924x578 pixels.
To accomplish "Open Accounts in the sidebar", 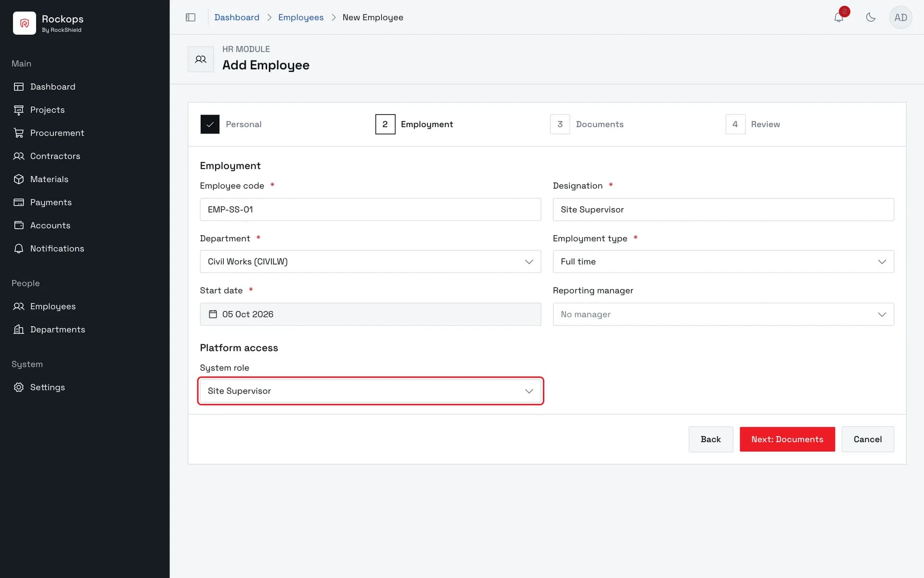I will tap(50, 225).
